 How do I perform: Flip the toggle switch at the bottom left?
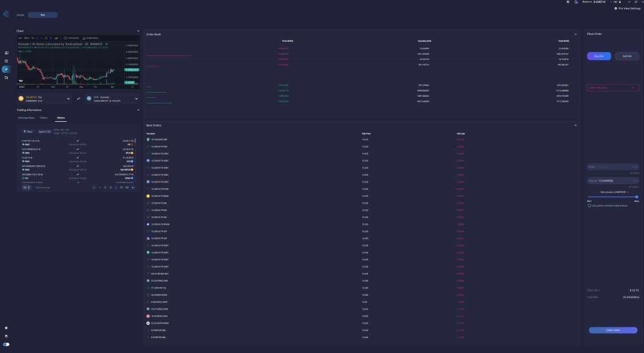[5, 344]
